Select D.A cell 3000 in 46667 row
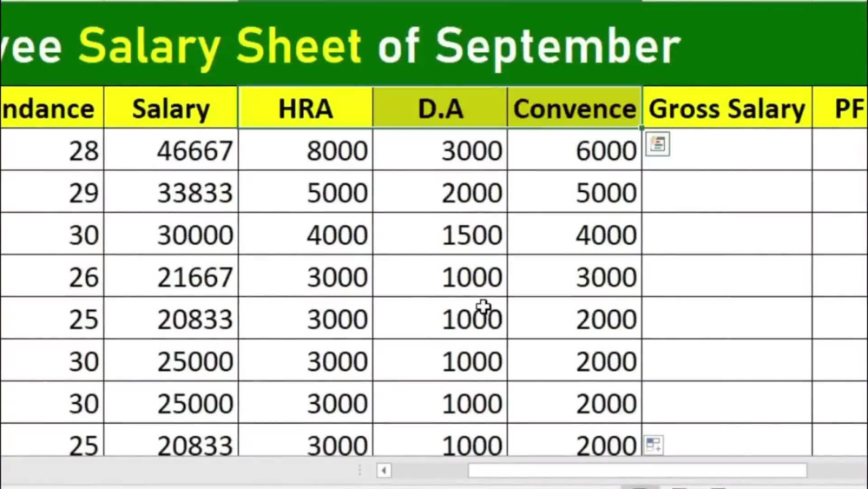The image size is (868, 489). coord(440,149)
